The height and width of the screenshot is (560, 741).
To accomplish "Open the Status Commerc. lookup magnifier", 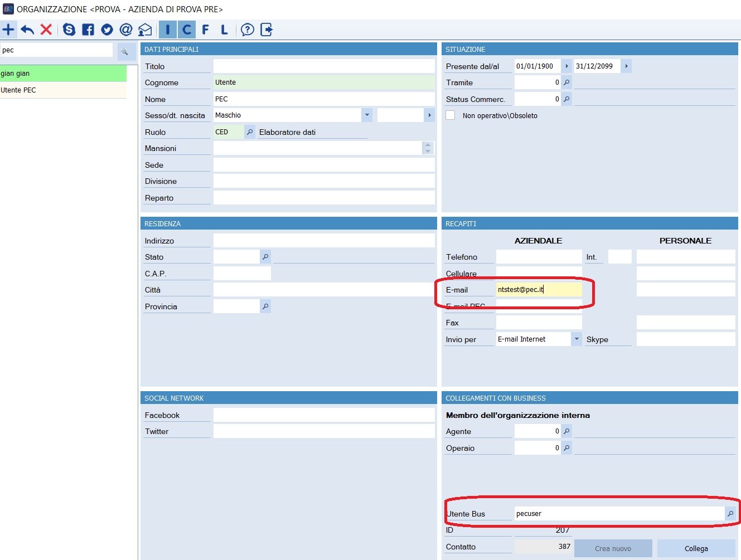I will 566,99.
